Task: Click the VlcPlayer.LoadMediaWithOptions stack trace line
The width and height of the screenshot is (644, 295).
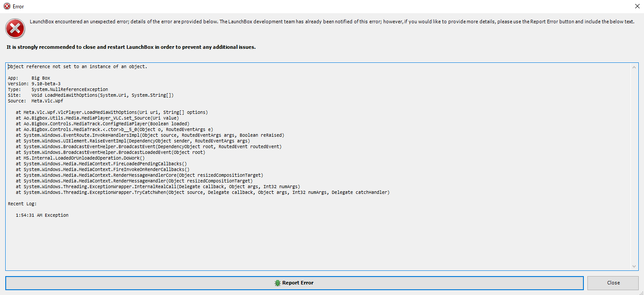Action: pos(112,112)
